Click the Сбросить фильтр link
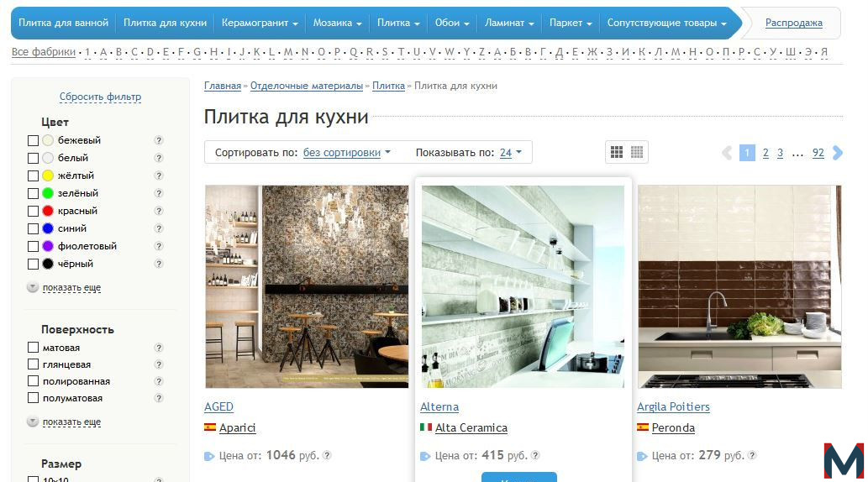 pos(100,97)
